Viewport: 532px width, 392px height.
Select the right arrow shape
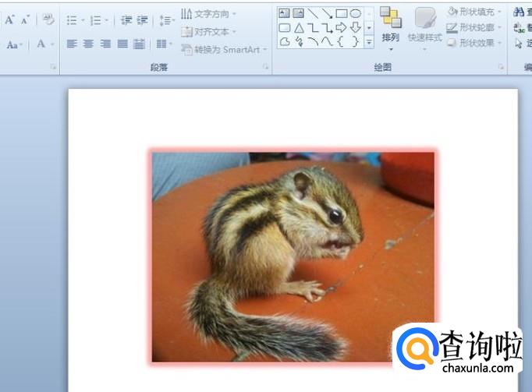tap(341, 27)
